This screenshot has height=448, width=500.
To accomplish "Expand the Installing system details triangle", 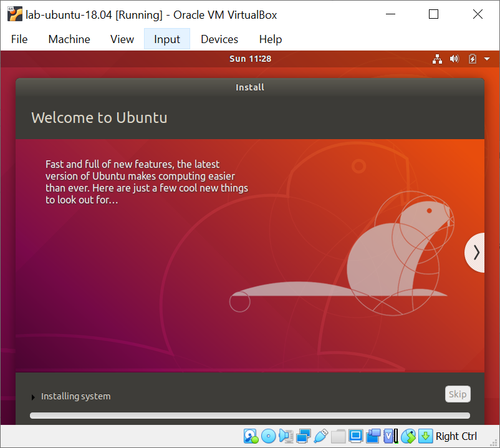I will 33,397.
